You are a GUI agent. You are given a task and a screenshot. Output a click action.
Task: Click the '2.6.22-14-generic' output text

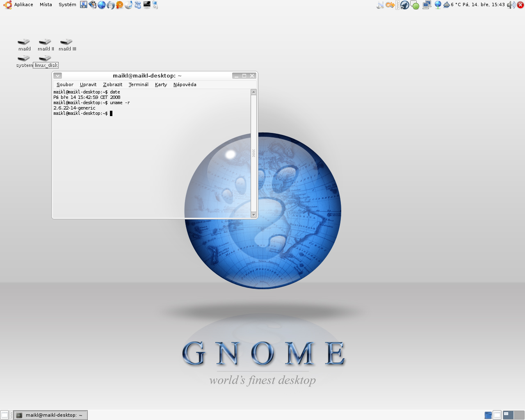point(74,108)
